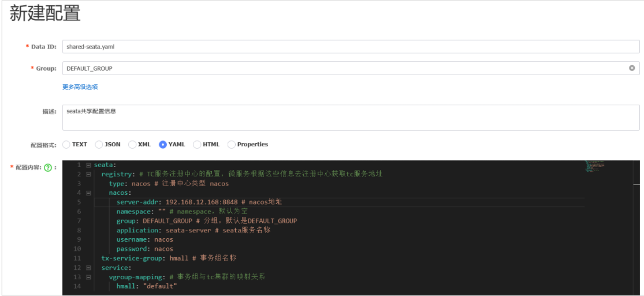Collapse the service fold on line 12
This screenshot has width=644, height=296.
click(x=88, y=268)
